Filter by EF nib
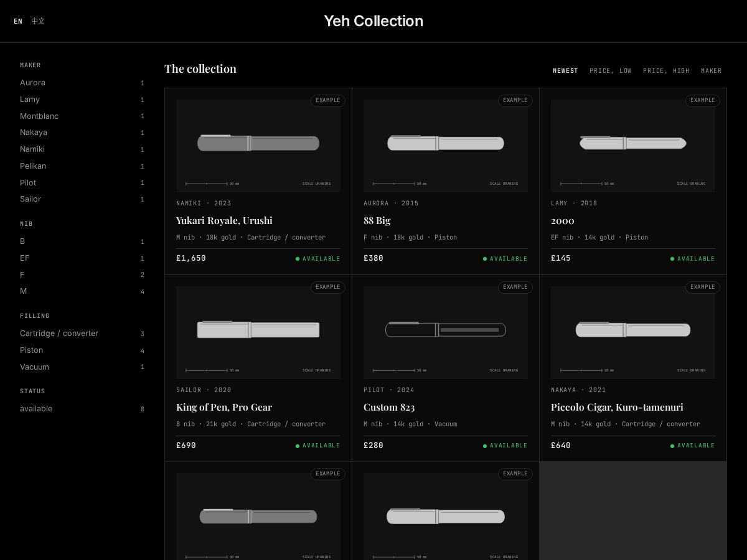This screenshot has width=747, height=560. (x=82, y=258)
